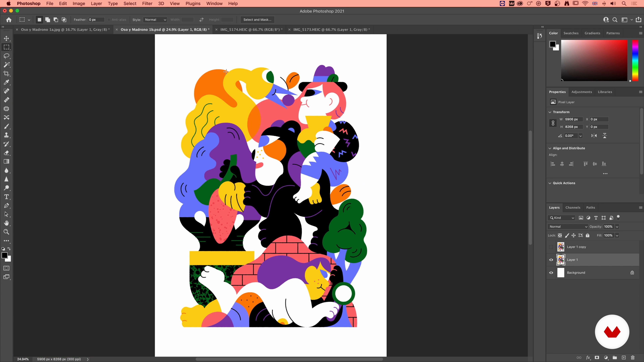Create a new group folder
The image size is (644, 362).
point(615,357)
